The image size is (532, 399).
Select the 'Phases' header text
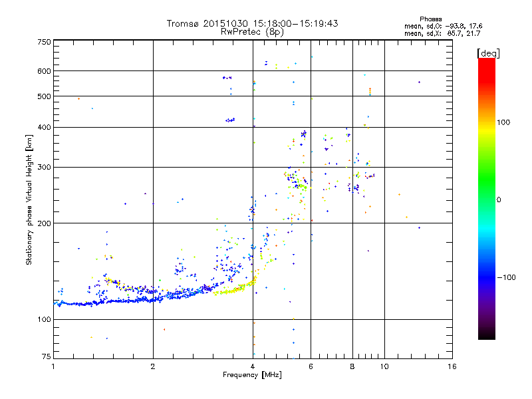tap(430, 19)
